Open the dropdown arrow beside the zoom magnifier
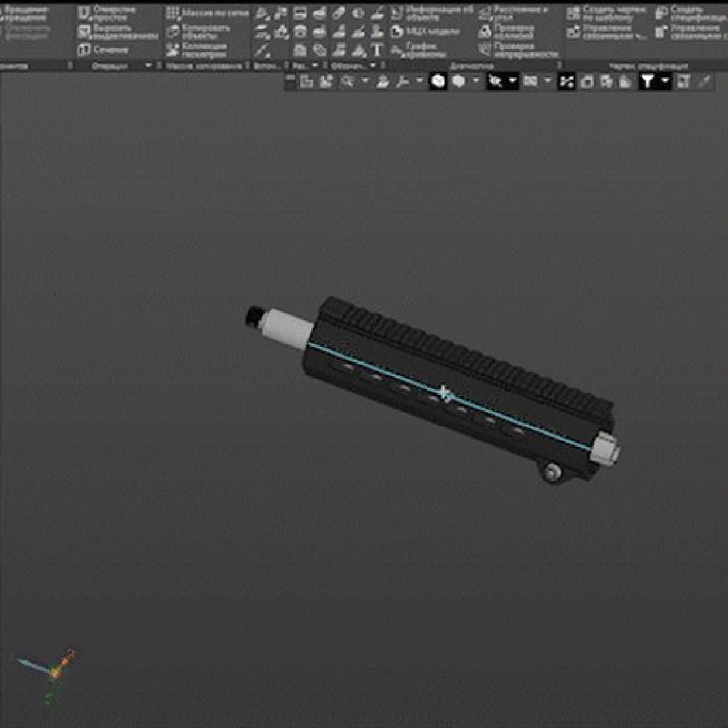This screenshot has height=728, width=728. coord(365,81)
